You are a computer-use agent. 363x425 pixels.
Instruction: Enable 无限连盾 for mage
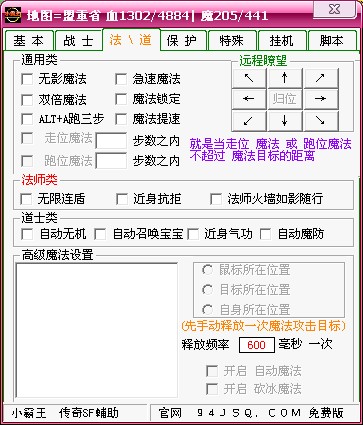point(26,199)
